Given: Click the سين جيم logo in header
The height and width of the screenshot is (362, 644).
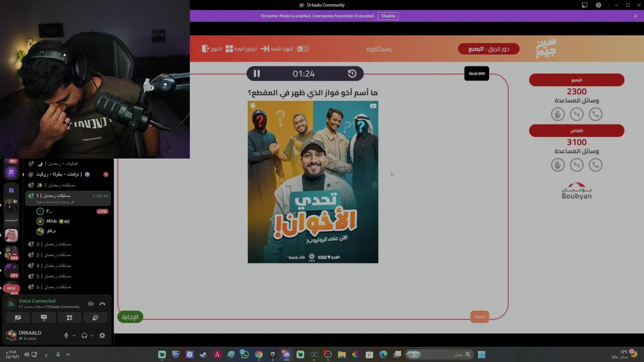Looking at the screenshot, I should 546,49.
